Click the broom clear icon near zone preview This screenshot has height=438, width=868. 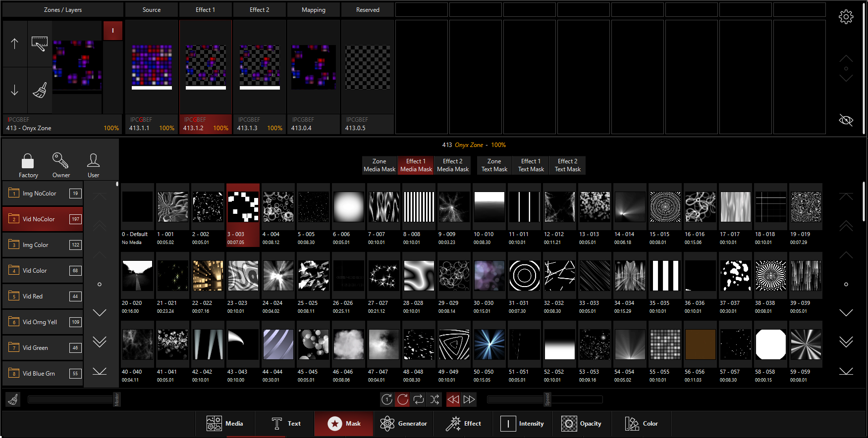pos(40,90)
